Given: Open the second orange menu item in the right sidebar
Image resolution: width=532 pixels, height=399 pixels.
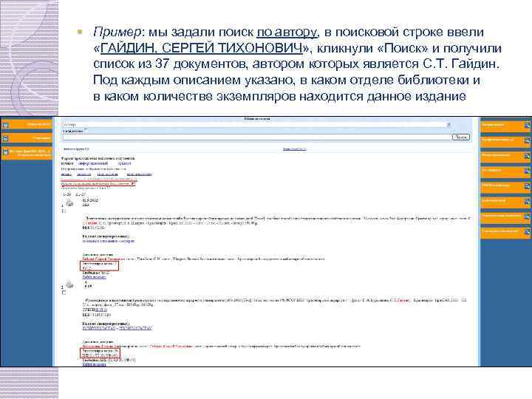Looking at the screenshot, I should coord(505,140).
